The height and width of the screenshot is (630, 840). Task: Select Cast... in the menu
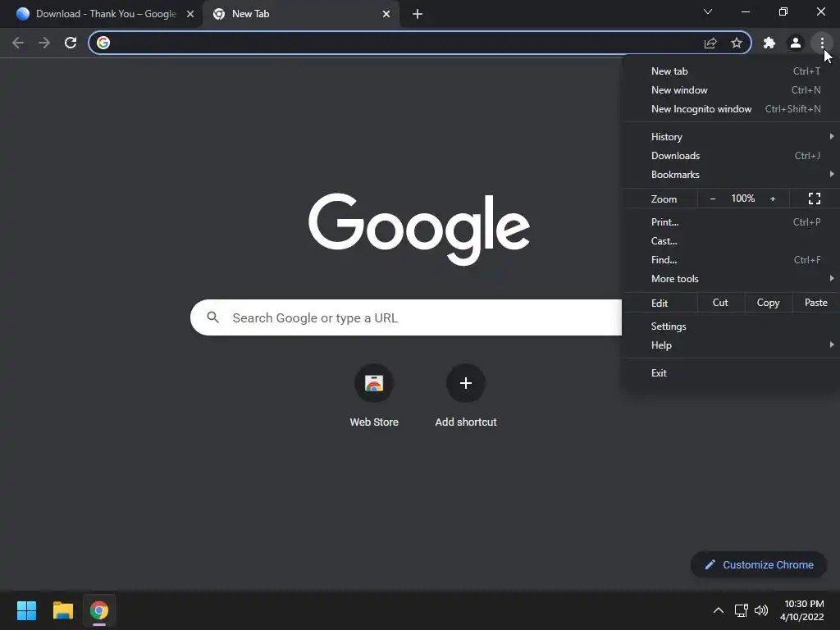(731, 240)
